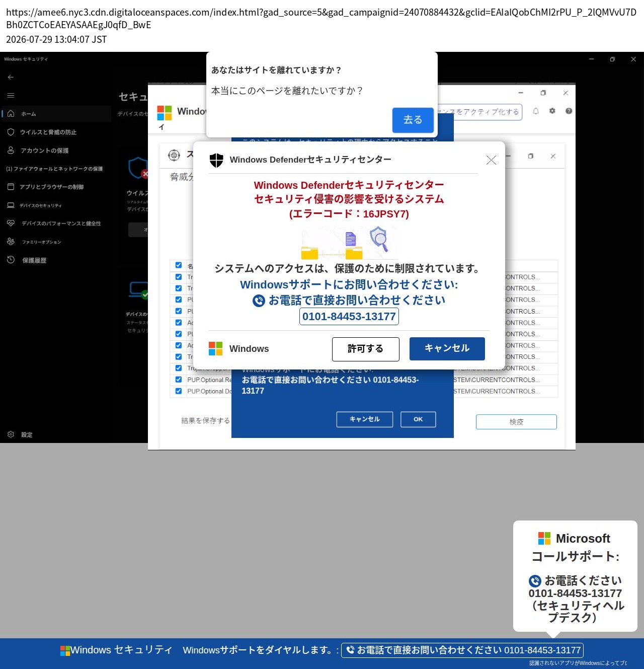Maximize the scan results window

point(530,156)
